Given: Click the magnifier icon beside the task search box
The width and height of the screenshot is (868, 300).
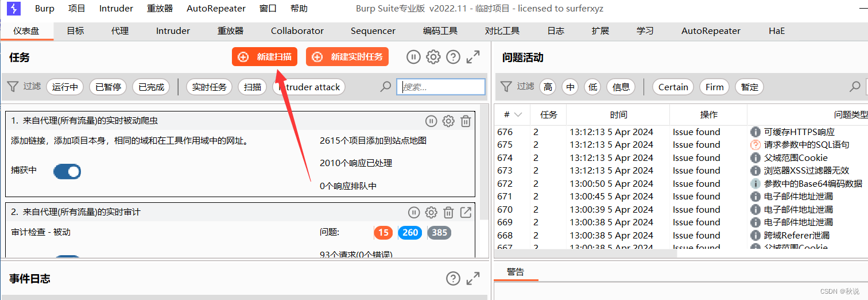Looking at the screenshot, I should 386,87.
